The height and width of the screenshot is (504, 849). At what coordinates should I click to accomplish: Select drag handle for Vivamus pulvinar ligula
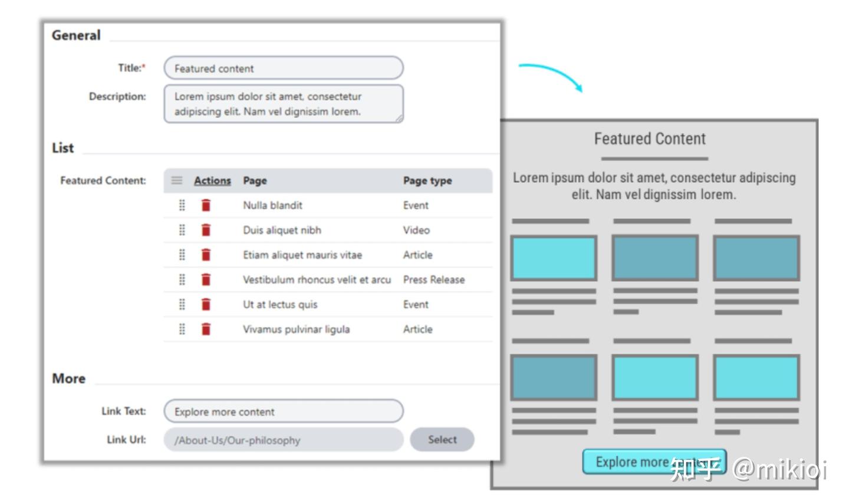pyautogui.click(x=182, y=329)
